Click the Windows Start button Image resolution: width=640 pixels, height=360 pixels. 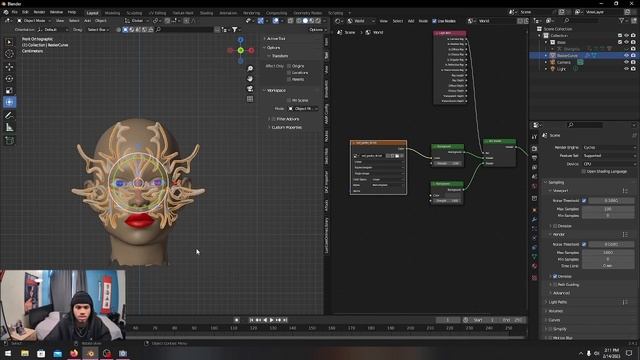click(x=8, y=353)
